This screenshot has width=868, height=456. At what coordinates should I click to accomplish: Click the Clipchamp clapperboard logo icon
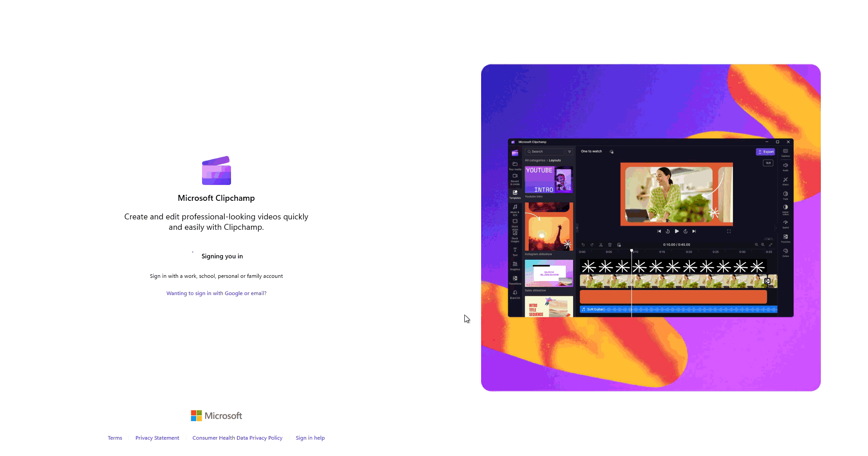pos(217,170)
